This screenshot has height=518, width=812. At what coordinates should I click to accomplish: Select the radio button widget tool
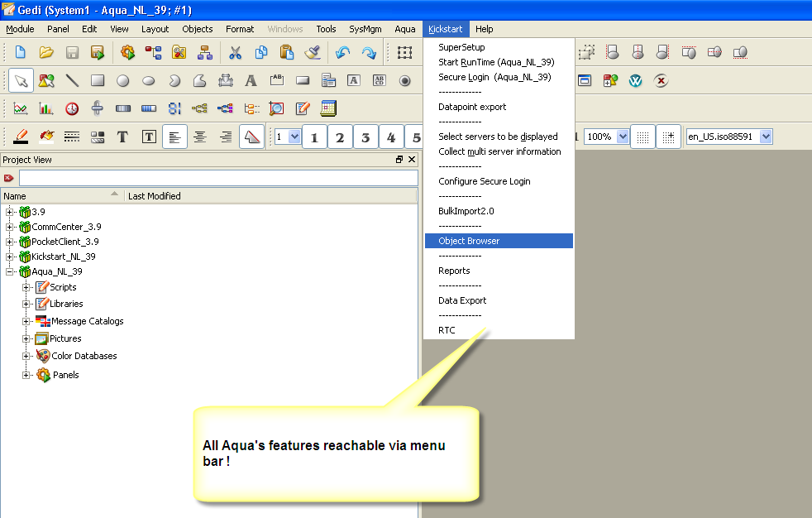[x=405, y=80]
